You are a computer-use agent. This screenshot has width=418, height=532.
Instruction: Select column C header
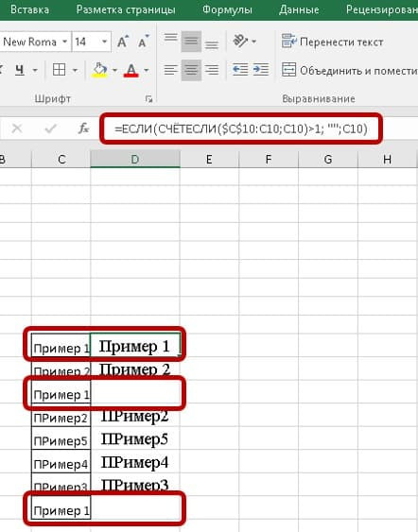(x=61, y=159)
